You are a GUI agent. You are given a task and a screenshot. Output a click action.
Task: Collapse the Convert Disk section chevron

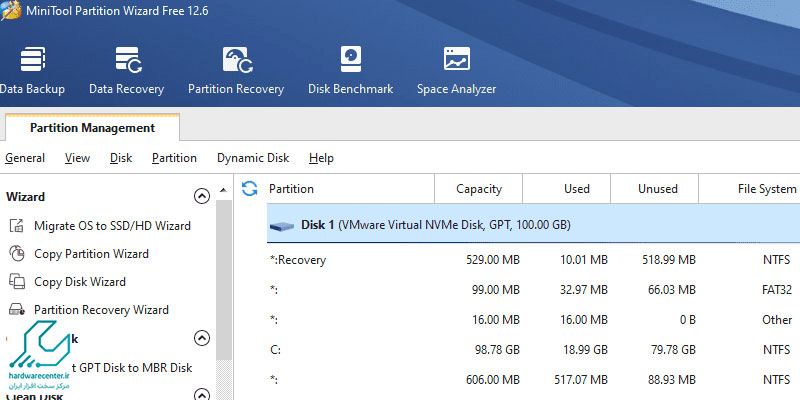pos(202,338)
